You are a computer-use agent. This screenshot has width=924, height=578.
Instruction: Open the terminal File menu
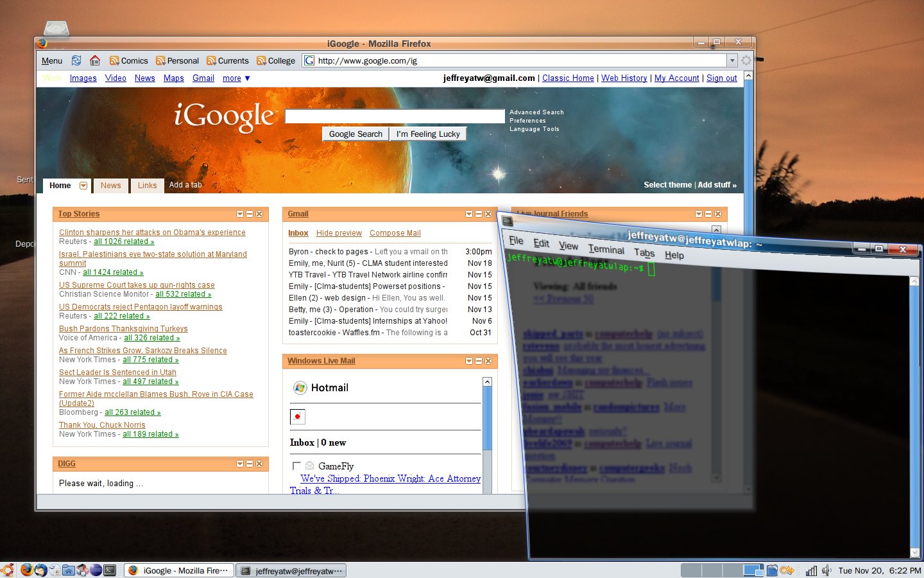click(x=517, y=241)
